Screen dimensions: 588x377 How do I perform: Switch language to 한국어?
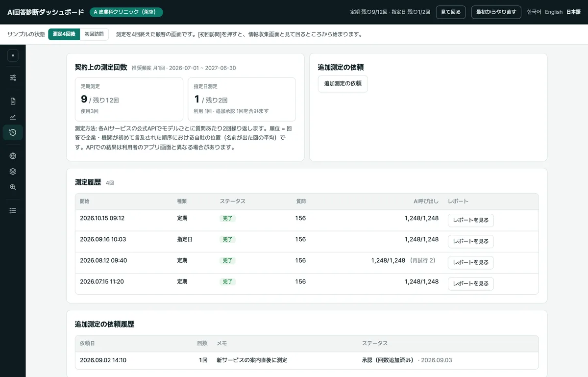tap(534, 12)
